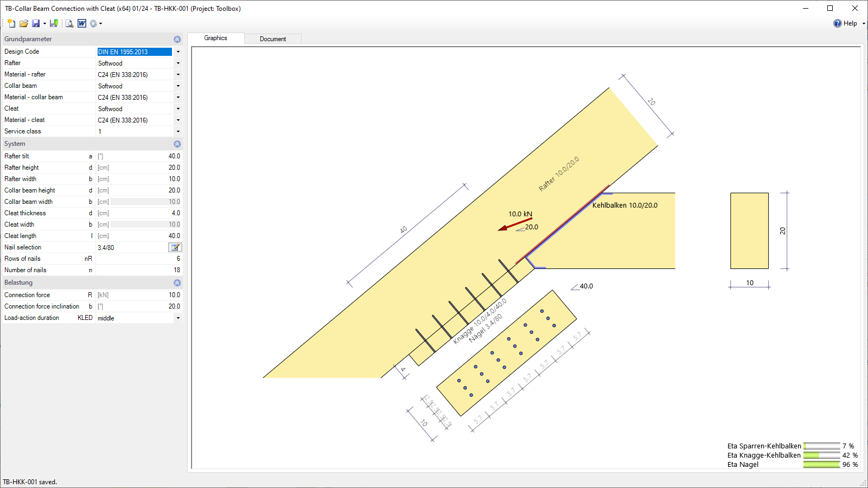
Task: Open file using the folder icon
Action: click(x=24, y=23)
